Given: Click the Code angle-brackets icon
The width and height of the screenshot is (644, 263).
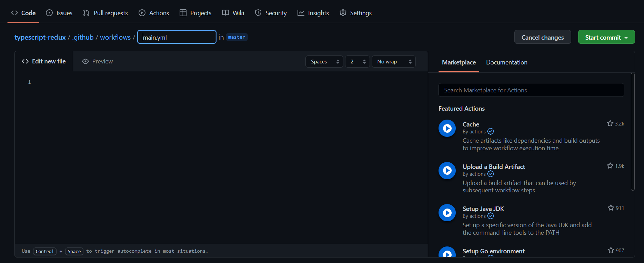Looking at the screenshot, I should click(14, 13).
